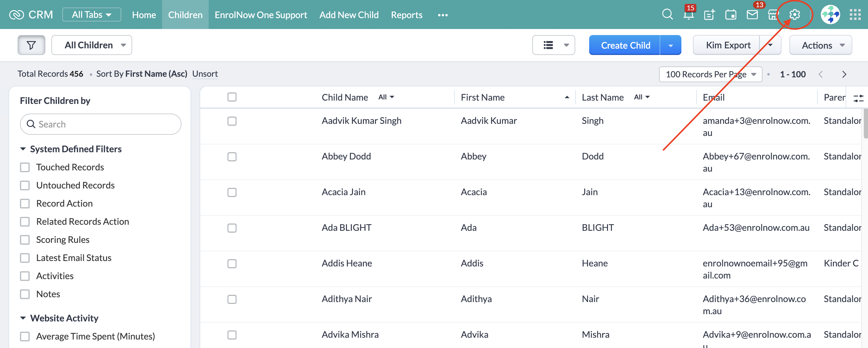Switch to the Reports tab
This screenshot has height=348, width=868.
406,15
